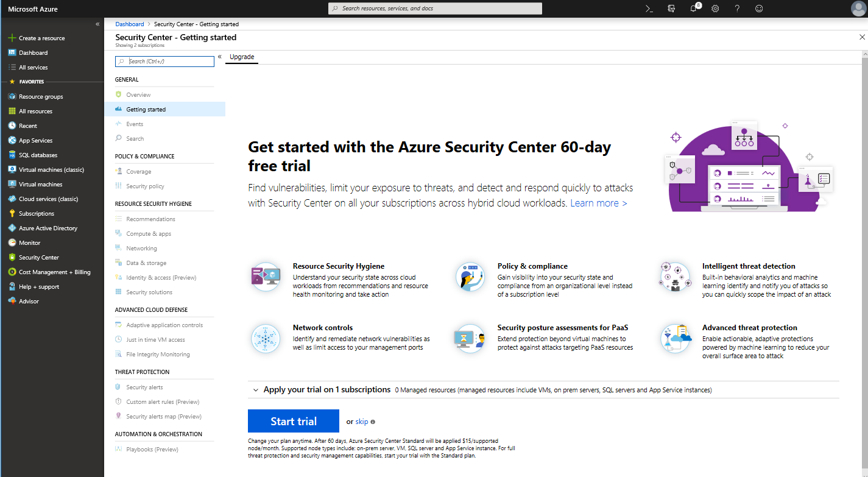This screenshot has height=477, width=868.
Task: Open App Services globe icon
Action: coord(12,140)
